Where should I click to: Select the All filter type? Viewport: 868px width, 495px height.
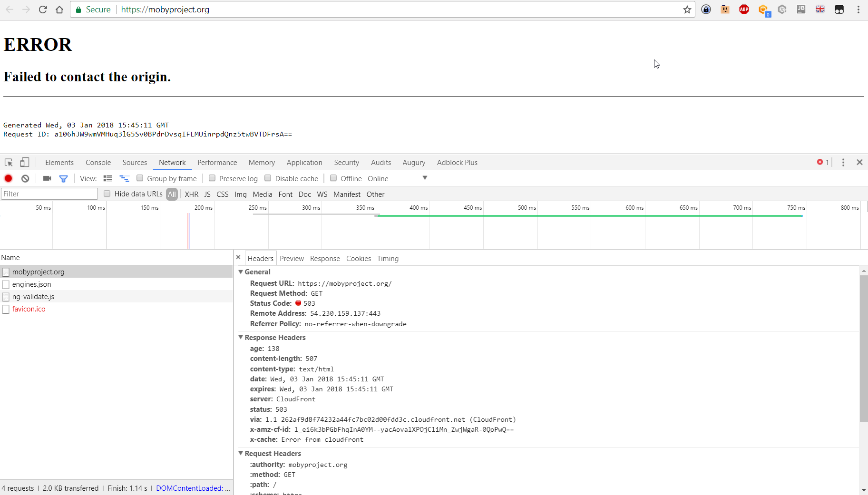[172, 194]
